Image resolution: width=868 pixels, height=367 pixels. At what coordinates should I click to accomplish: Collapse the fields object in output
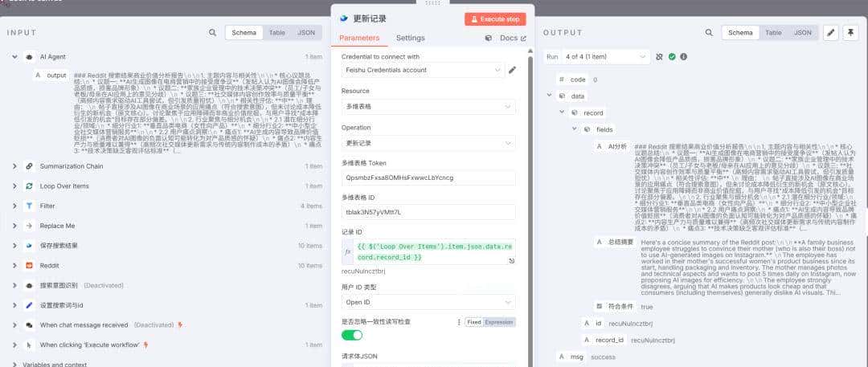[x=575, y=129]
